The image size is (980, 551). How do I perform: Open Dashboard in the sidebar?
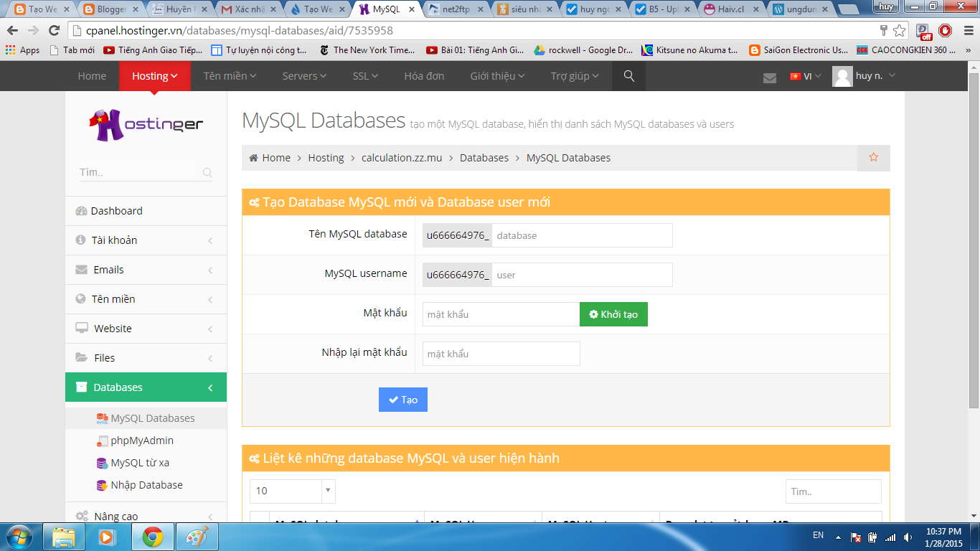(x=146, y=211)
